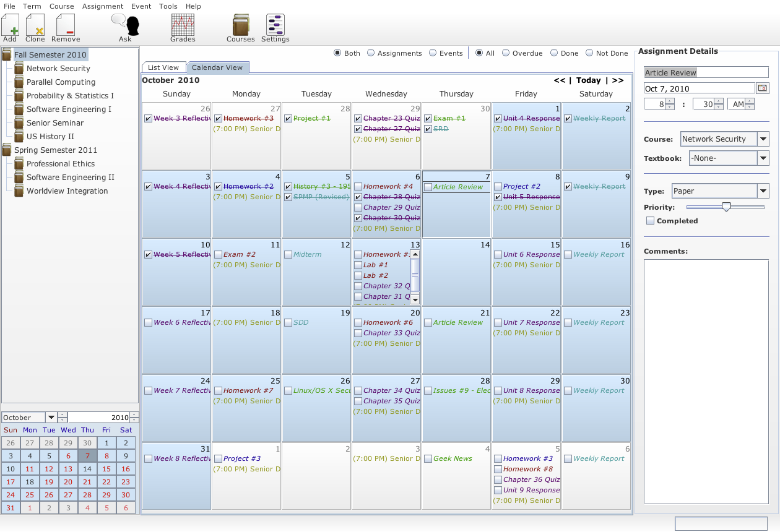Open the October month dropdown in mini calendar
Viewport: 780px width, 532px height.
pos(51,417)
